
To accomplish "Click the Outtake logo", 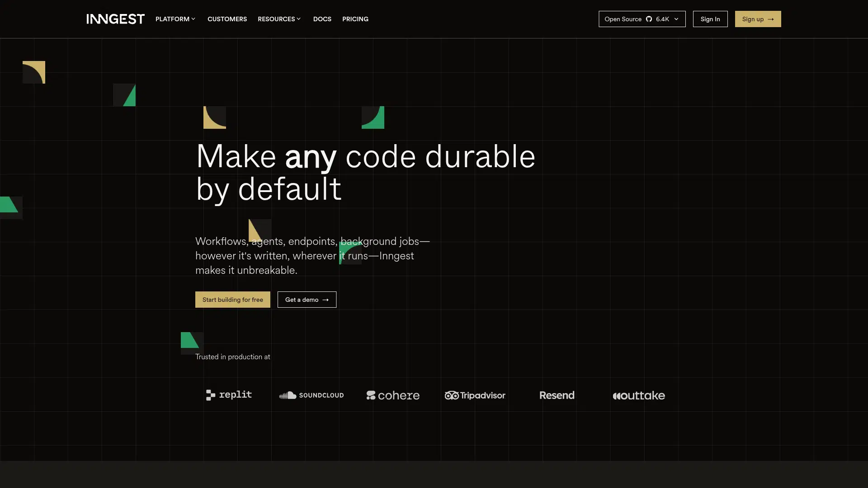I will pyautogui.click(x=638, y=395).
